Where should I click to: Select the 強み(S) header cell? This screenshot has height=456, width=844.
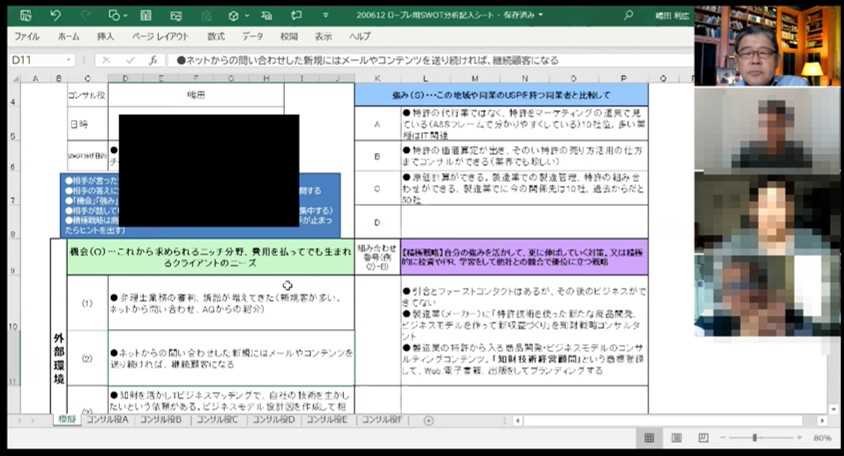[501, 95]
